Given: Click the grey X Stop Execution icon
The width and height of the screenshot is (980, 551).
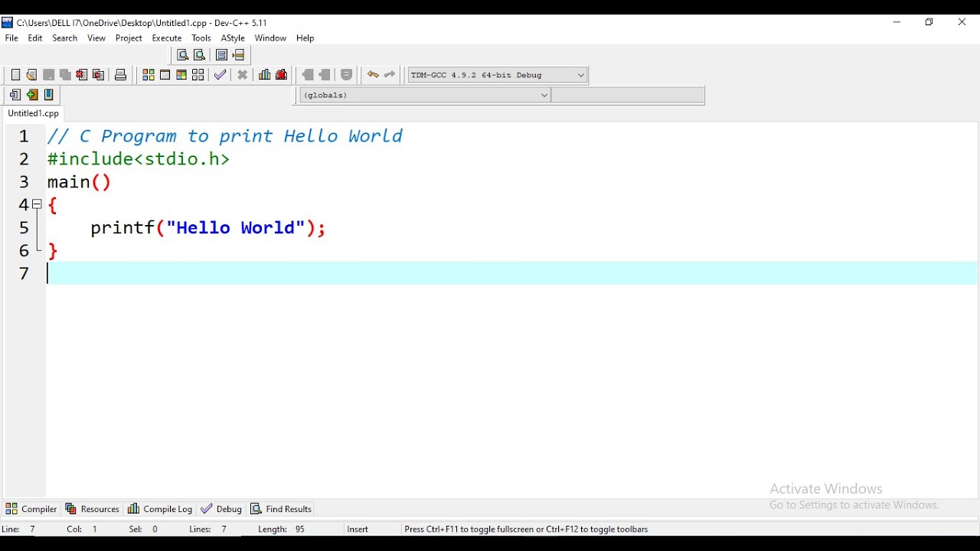Looking at the screenshot, I should tap(243, 75).
